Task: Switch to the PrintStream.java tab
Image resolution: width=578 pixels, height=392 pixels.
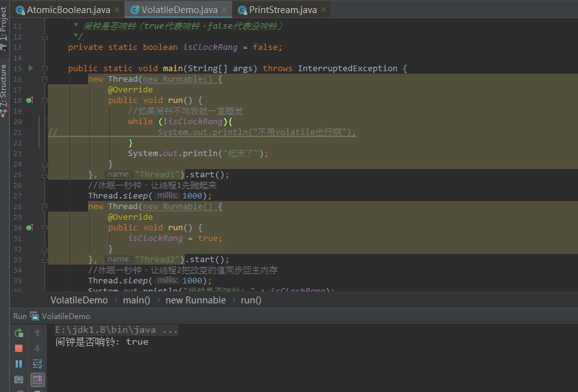Action: click(x=283, y=10)
